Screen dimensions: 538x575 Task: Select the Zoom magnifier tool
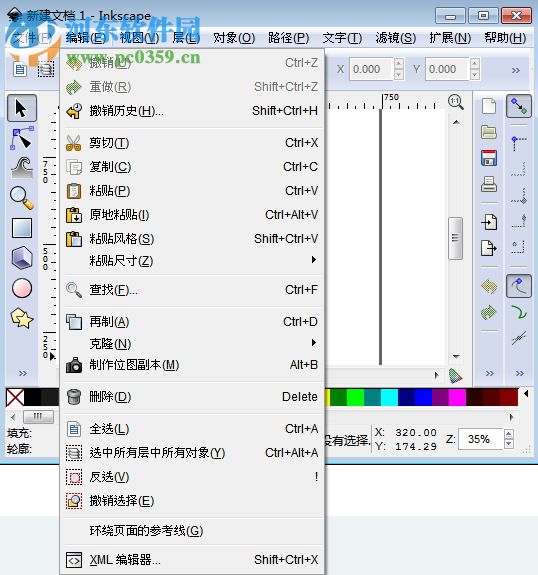(22, 198)
